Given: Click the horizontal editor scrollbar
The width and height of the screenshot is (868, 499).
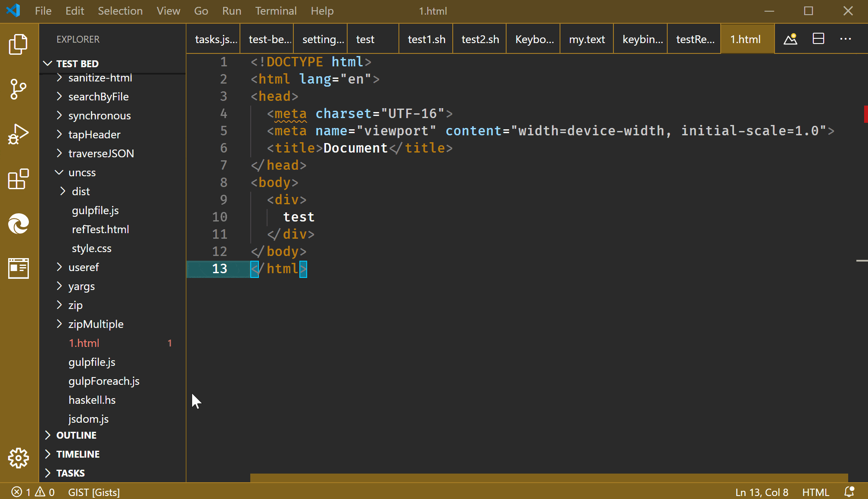Looking at the screenshot, I should pyautogui.click(x=548, y=477).
